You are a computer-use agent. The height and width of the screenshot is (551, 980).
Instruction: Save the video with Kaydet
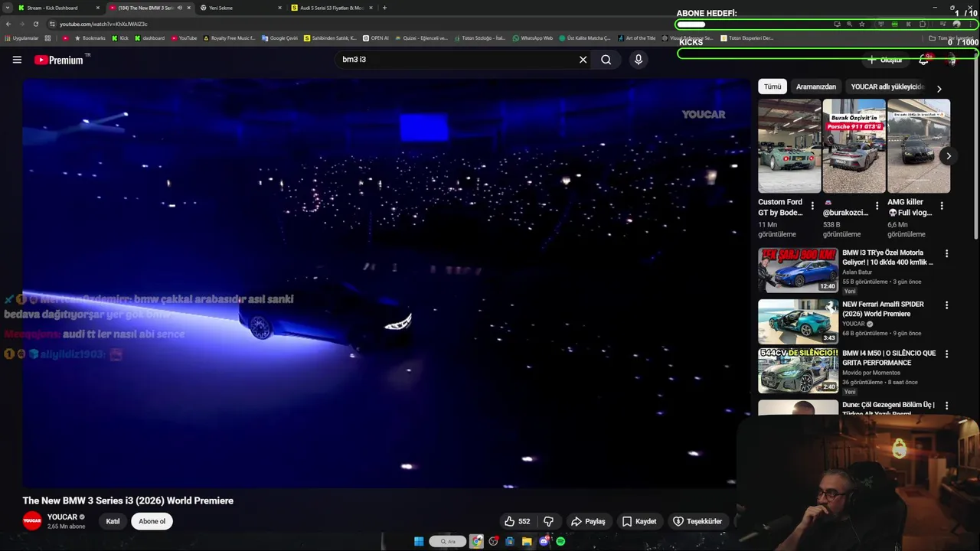point(639,521)
